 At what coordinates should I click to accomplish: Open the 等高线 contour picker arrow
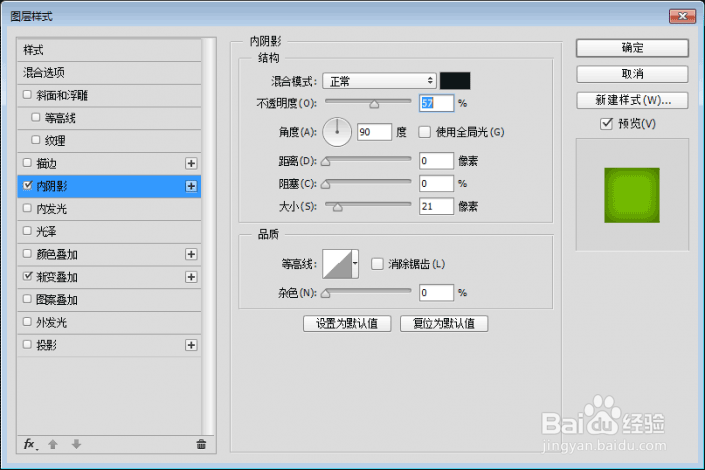pyautogui.click(x=355, y=264)
